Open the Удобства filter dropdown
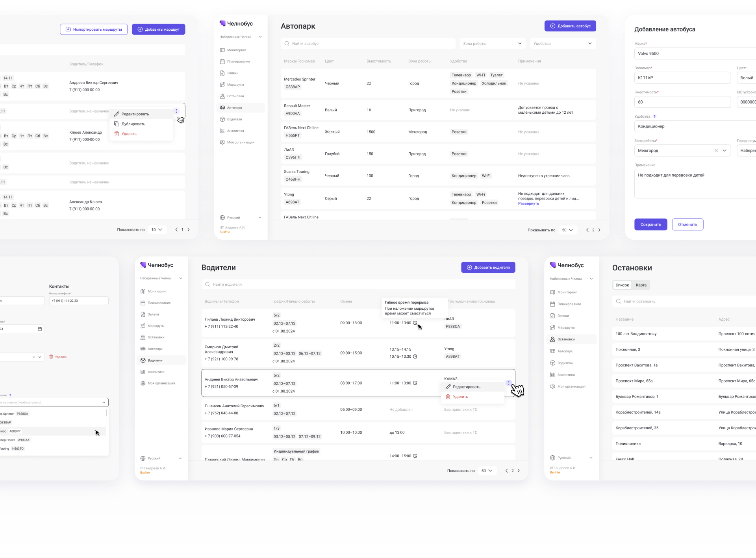756x558 pixels. (563, 44)
